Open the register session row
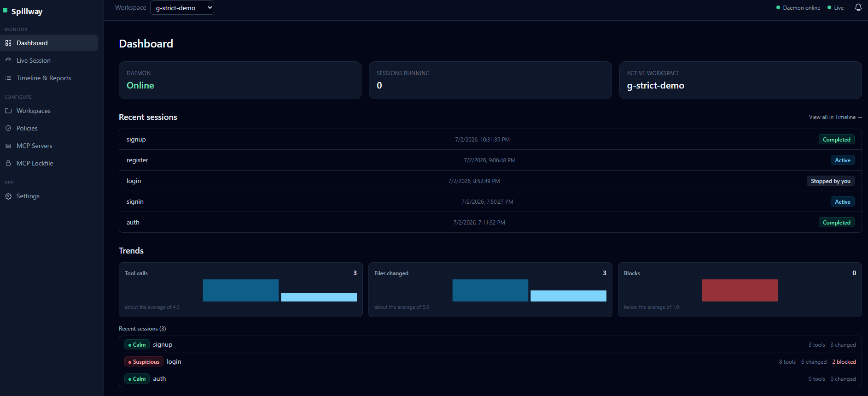This screenshot has width=868, height=396. (490, 160)
